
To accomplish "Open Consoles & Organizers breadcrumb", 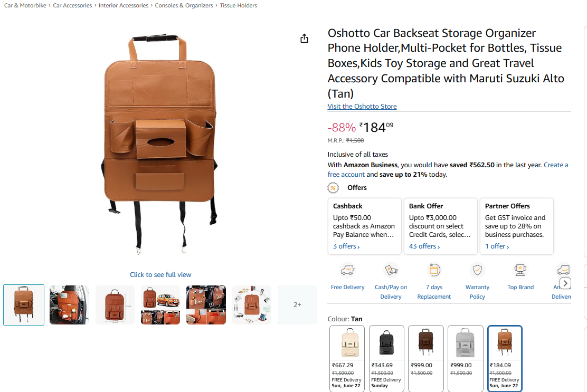I will click(x=184, y=5).
